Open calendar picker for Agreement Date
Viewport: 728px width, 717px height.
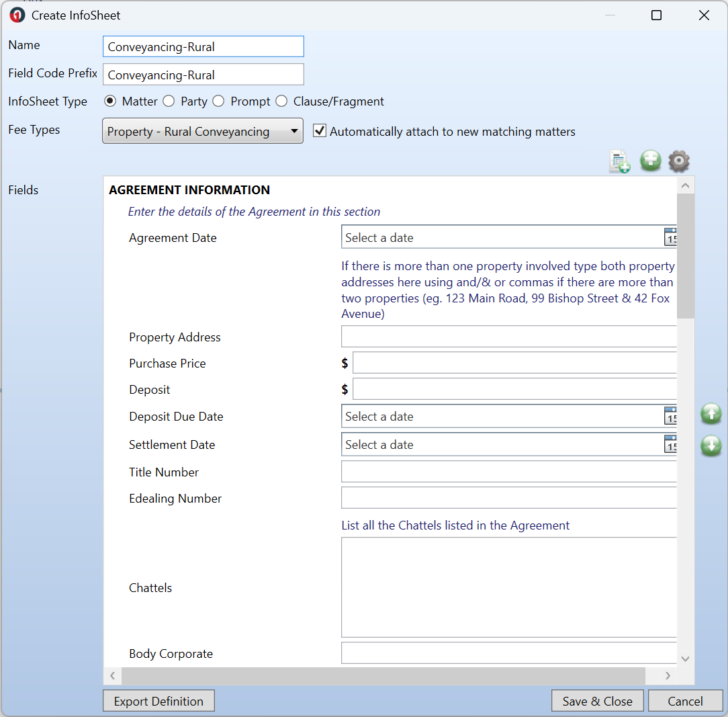coord(670,237)
